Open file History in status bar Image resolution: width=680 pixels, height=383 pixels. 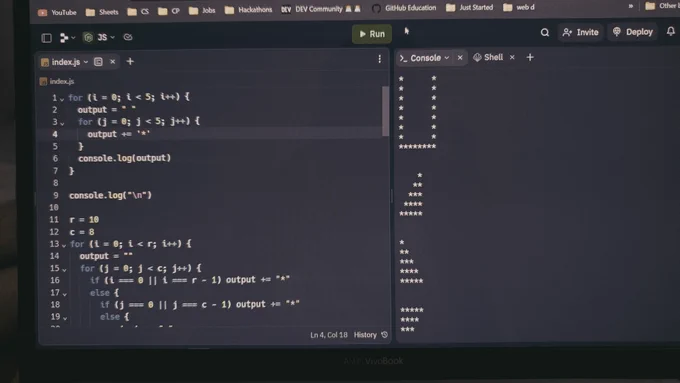365,335
